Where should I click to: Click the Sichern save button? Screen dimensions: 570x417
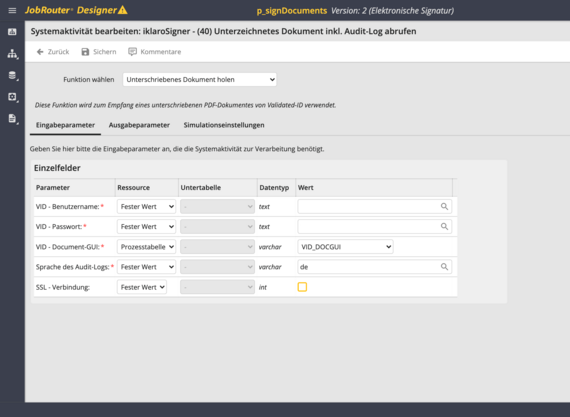click(x=99, y=52)
